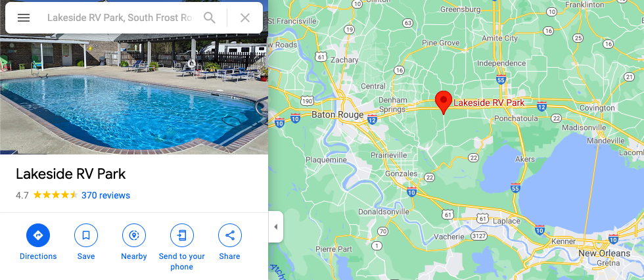The image size is (644, 280).
Task: Save Lakeside RV Park with bookmark icon
Action: tap(86, 235)
